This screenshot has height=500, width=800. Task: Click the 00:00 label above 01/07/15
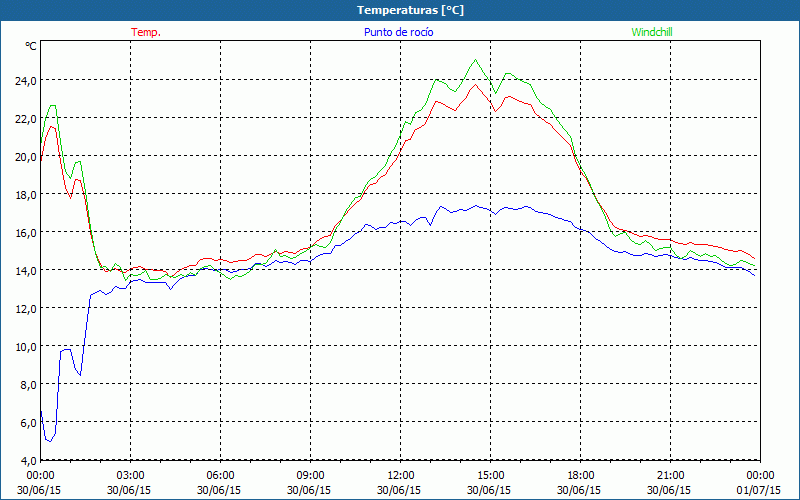(x=760, y=476)
